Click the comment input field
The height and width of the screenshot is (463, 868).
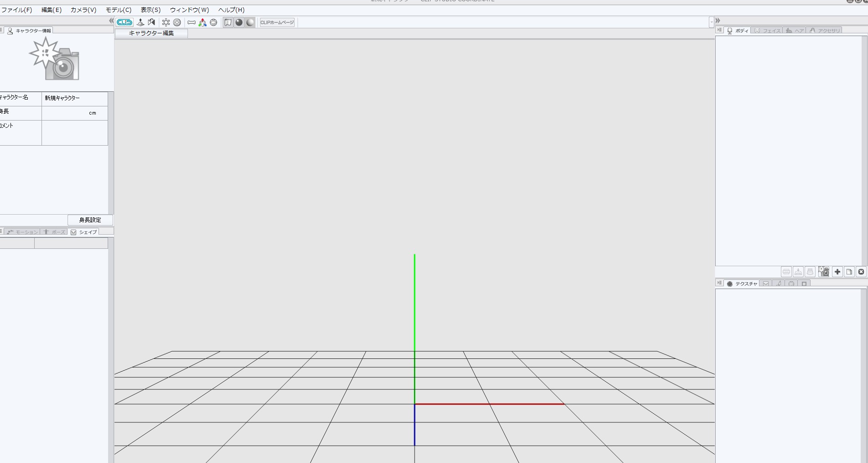pos(75,133)
